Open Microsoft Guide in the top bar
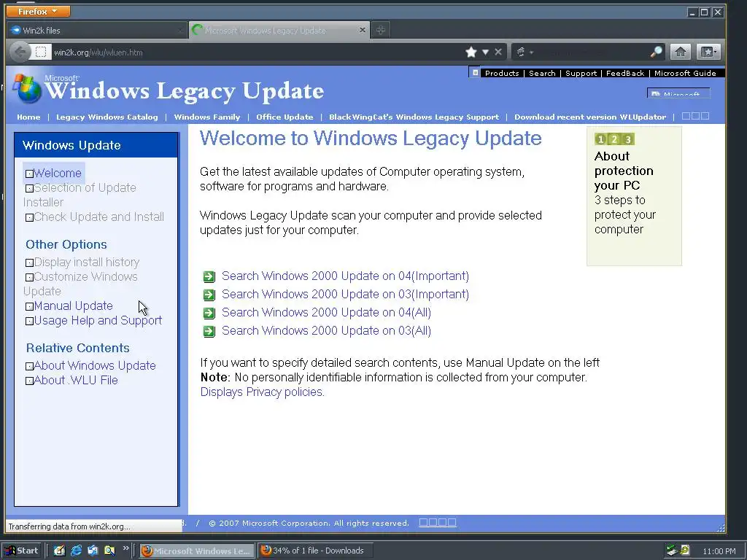The width and height of the screenshot is (747, 560). tap(685, 74)
